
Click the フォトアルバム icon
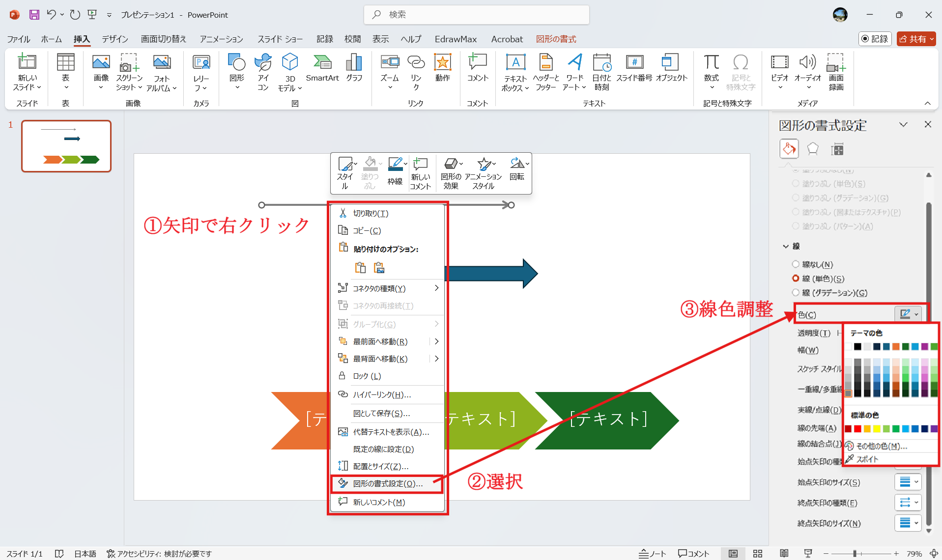(162, 72)
